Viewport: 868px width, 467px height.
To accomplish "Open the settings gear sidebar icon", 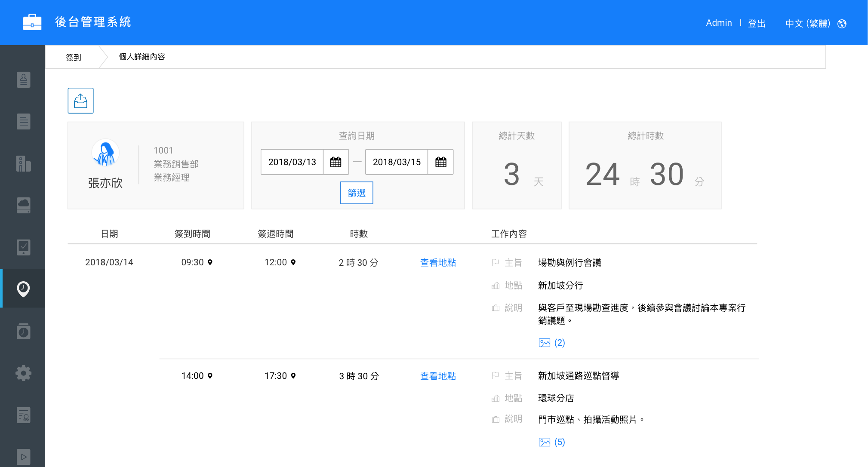I will [x=23, y=373].
